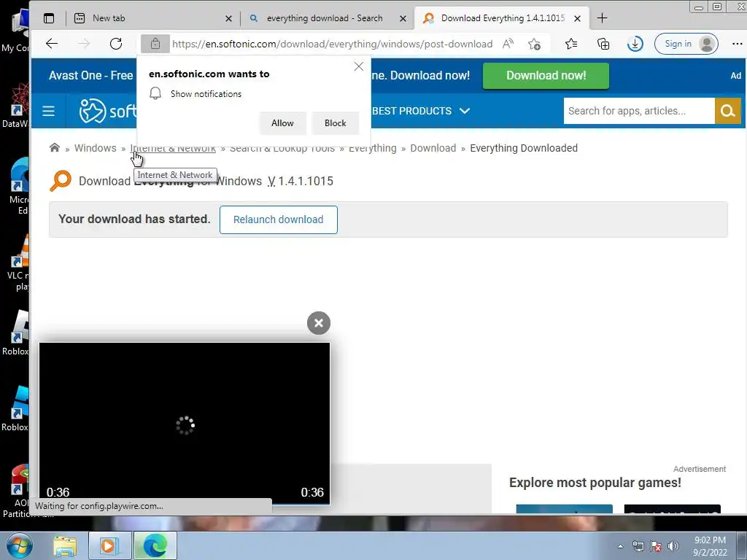The width and height of the screenshot is (747, 560).
Task: Open the Favorites list icon
Action: [x=570, y=44]
